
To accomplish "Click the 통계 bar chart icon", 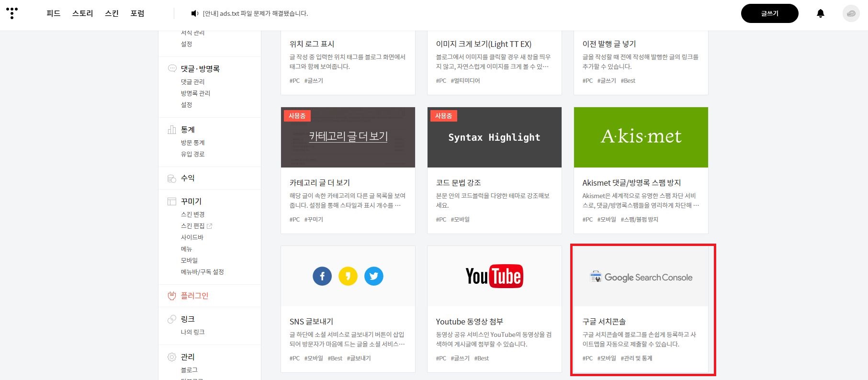I will [172, 129].
